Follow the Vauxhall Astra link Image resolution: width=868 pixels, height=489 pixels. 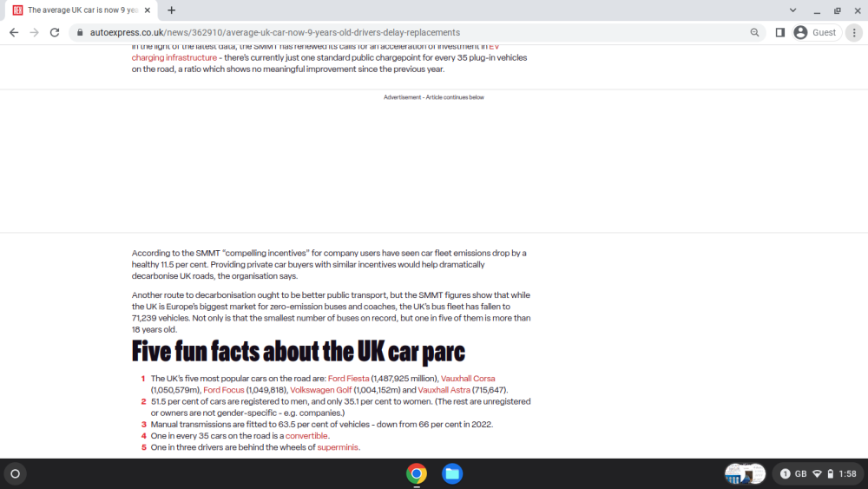[x=444, y=390]
